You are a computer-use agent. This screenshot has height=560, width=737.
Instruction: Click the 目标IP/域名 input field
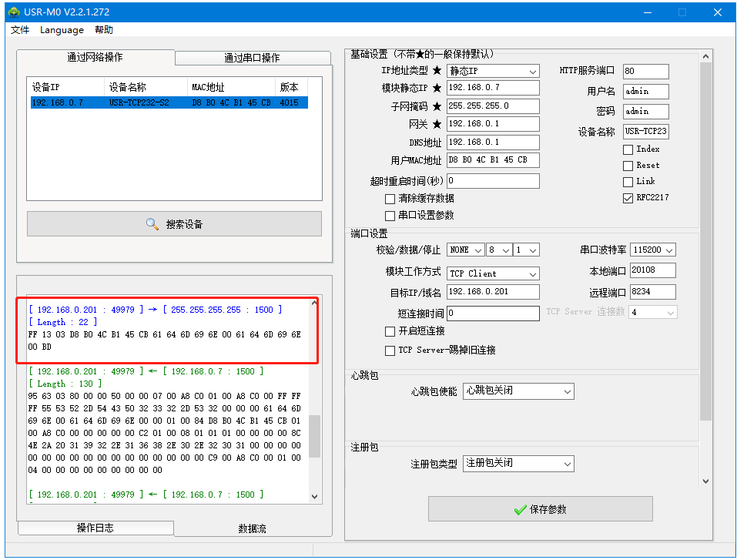coord(492,292)
